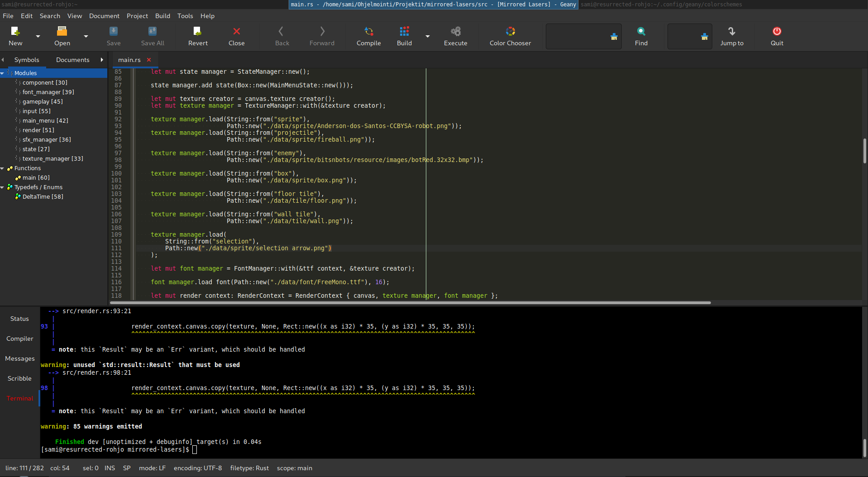Switch to the Scribble tab
Screen dimensions: 868x477
pyautogui.click(x=19, y=378)
